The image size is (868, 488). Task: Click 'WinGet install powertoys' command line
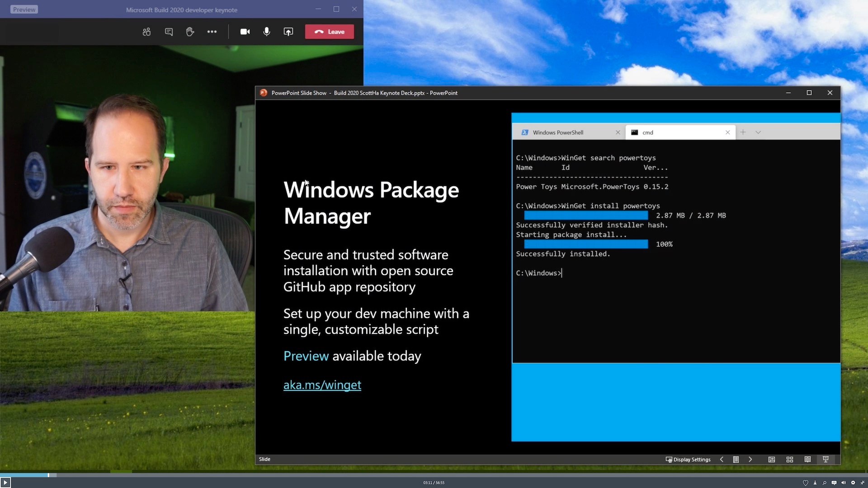click(x=588, y=206)
